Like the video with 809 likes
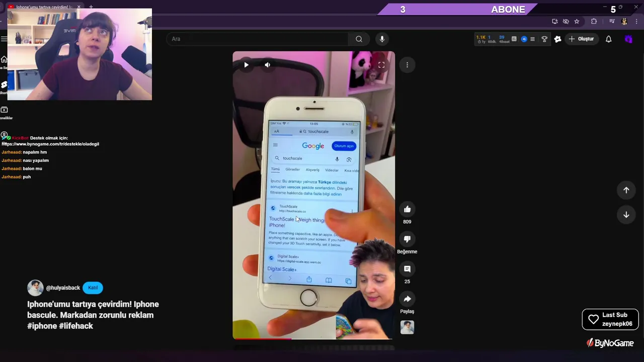This screenshot has height=362, width=644. tap(407, 209)
